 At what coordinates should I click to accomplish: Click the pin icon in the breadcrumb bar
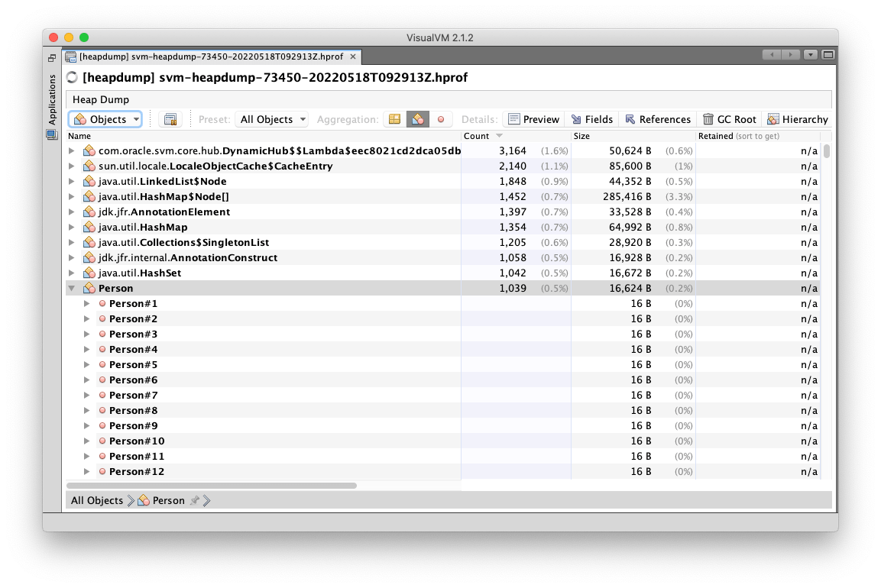(196, 500)
